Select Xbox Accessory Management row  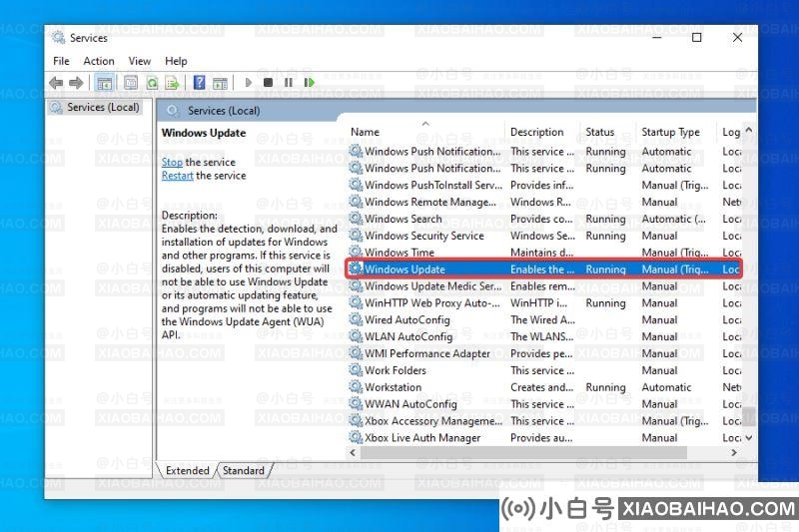(543, 420)
